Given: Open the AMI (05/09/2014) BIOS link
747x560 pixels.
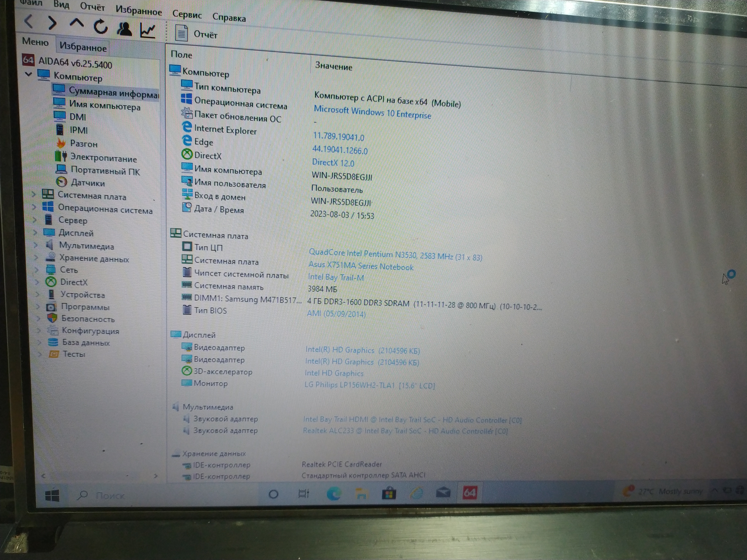Looking at the screenshot, I should pyautogui.click(x=336, y=314).
